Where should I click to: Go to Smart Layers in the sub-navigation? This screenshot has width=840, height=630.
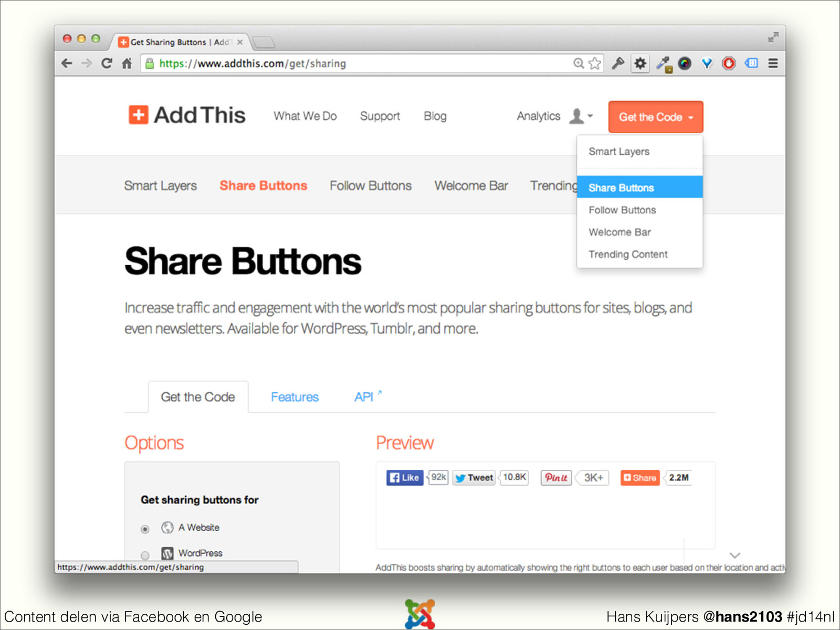(x=160, y=186)
